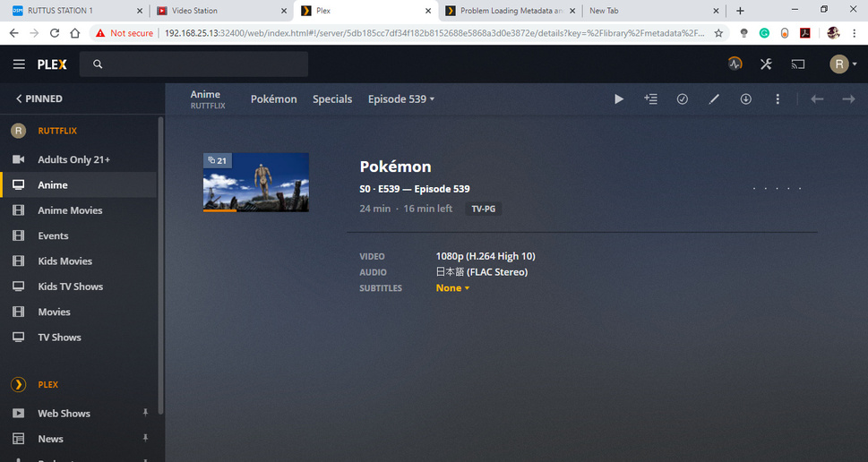The image size is (868, 462).
Task: Switch to Video Station tab
Action: coord(221,11)
